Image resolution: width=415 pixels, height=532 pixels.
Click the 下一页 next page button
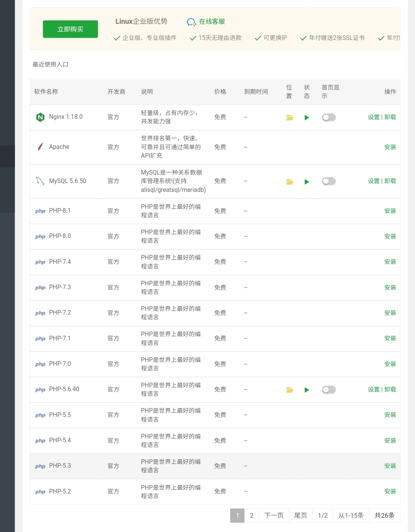[274, 515]
